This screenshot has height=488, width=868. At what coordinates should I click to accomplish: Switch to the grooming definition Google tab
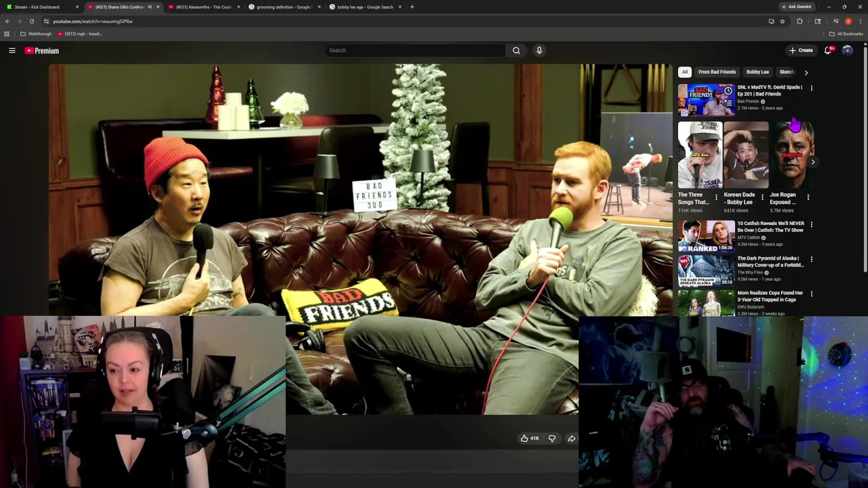[283, 7]
